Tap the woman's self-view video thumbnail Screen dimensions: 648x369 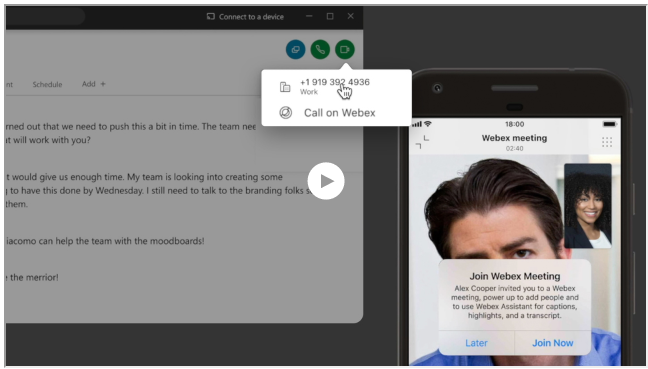pos(588,206)
